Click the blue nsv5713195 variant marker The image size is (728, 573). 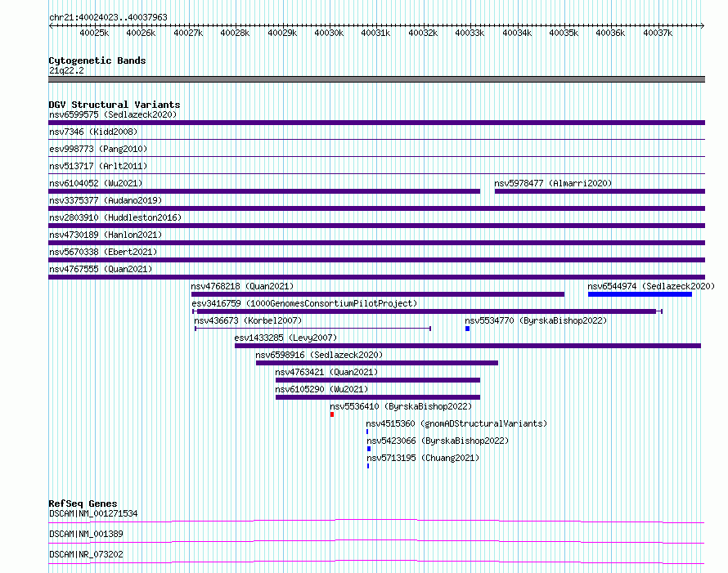pyautogui.click(x=368, y=466)
